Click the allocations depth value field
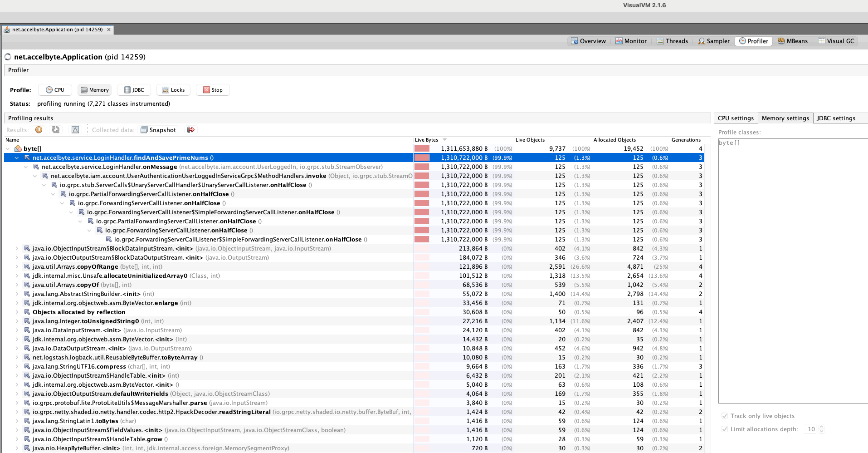868x453 pixels. (x=811, y=429)
